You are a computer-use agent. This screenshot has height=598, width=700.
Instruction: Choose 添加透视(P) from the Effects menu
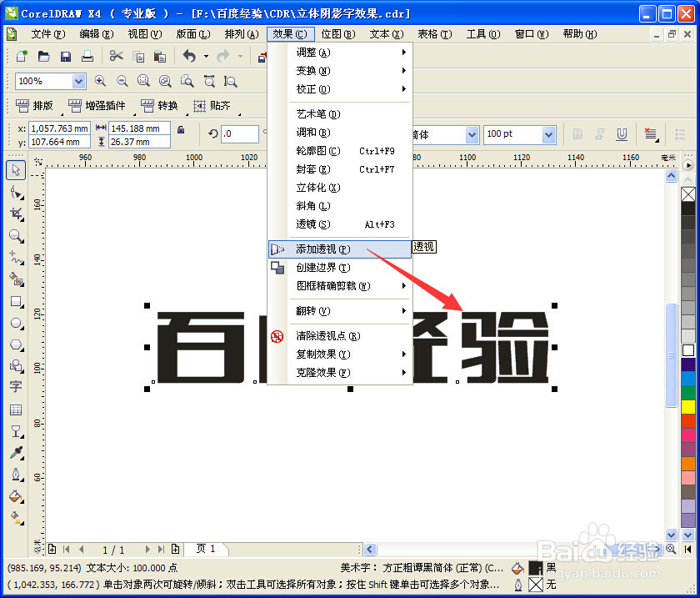point(340,249)
